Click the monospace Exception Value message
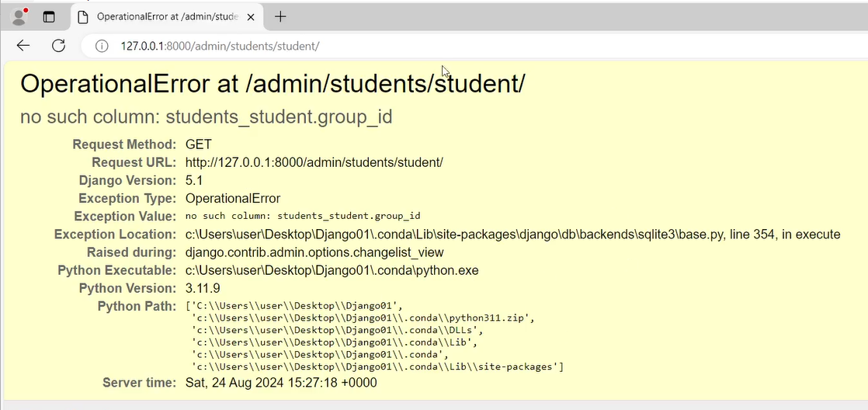Image resolution: width=868 pixels, height=410 pixels. (303, 216)
